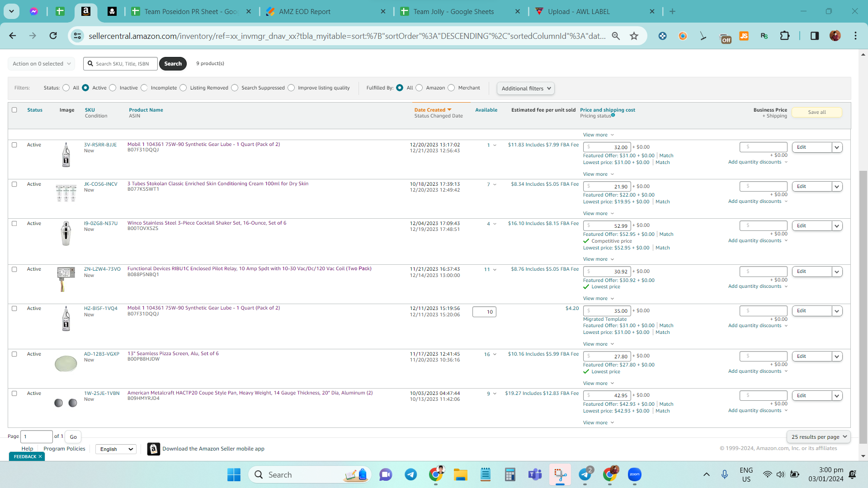
Task: Click the zoom magnifier icon in address bar
Action: [616, 36]
